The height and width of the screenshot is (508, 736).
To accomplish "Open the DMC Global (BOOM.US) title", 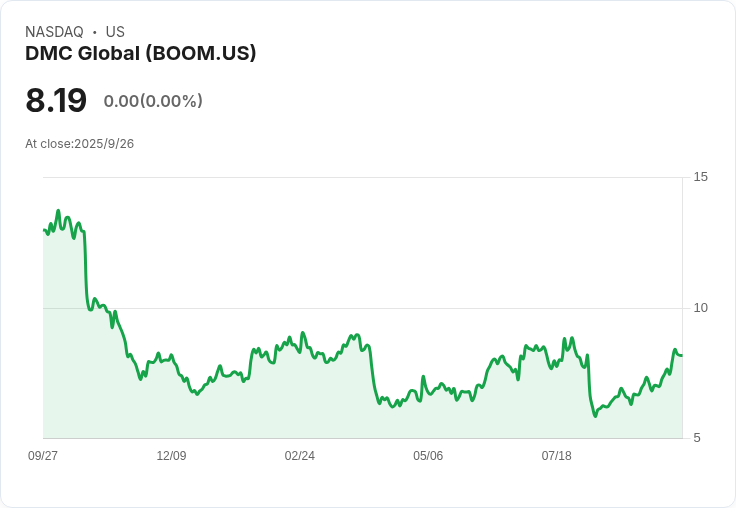I will click(x=141, y=53).
